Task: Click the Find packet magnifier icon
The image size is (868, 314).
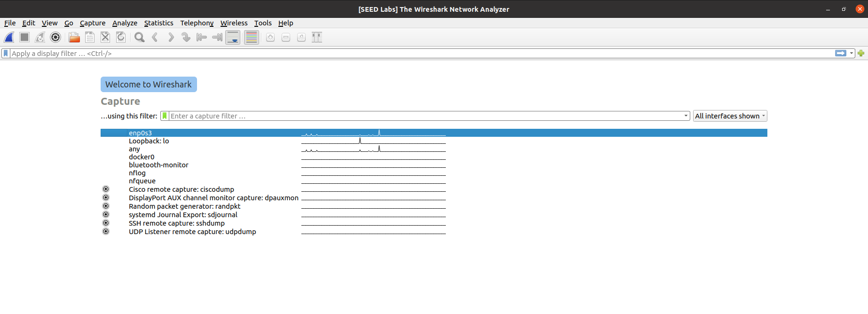Action: click(139, 37)
